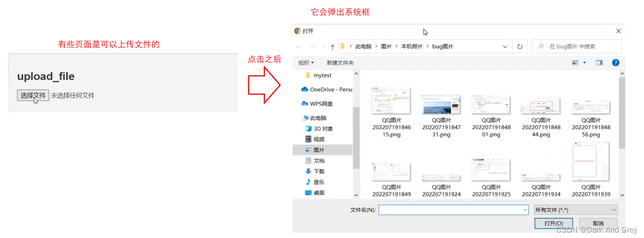
Task: Open help via blue question icon
Action: tap(616, 63)
